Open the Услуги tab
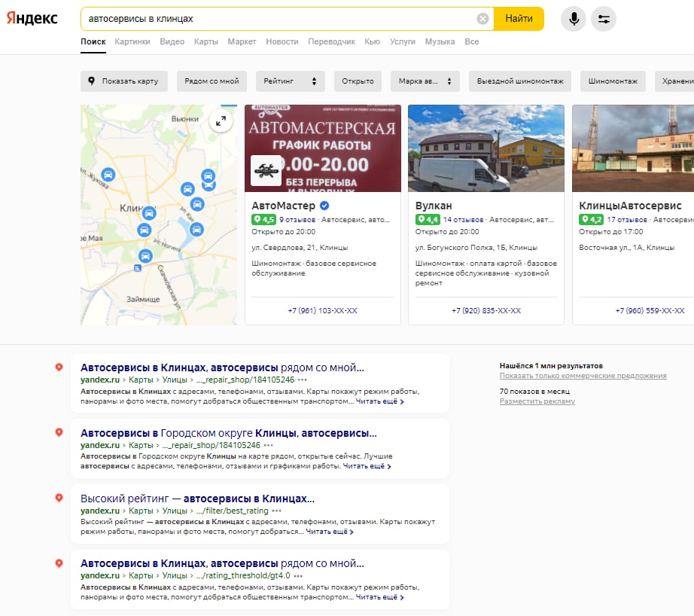This screenshot has width=694, height=616. [403, 41]
